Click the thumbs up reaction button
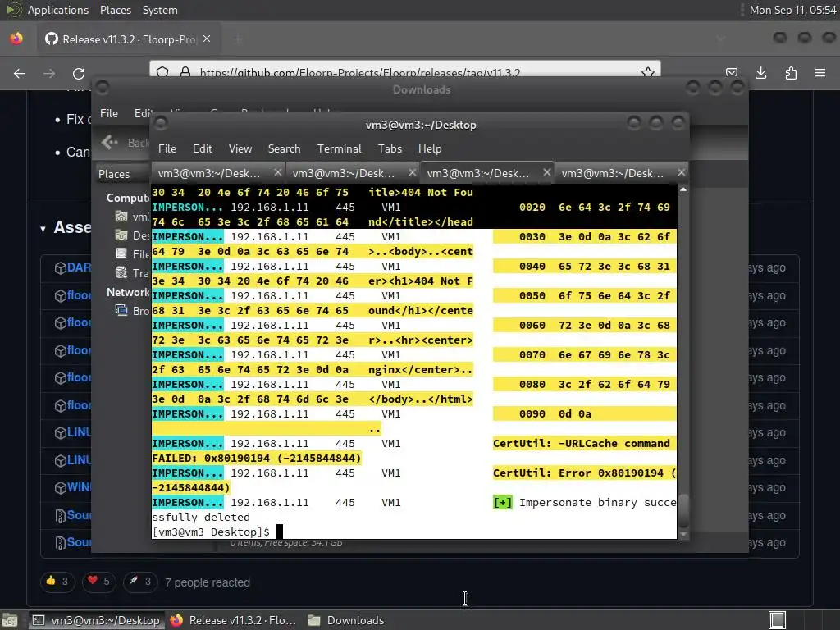 pyautogui.click(x=57, y=582)
